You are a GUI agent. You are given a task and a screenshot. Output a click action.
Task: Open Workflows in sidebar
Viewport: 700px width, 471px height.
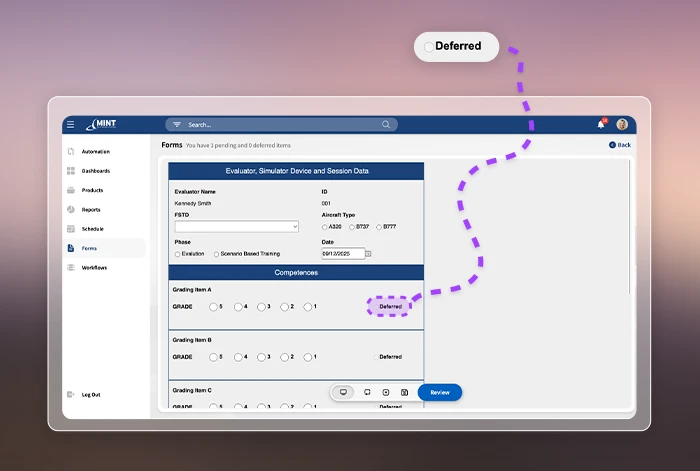point(94,268)
